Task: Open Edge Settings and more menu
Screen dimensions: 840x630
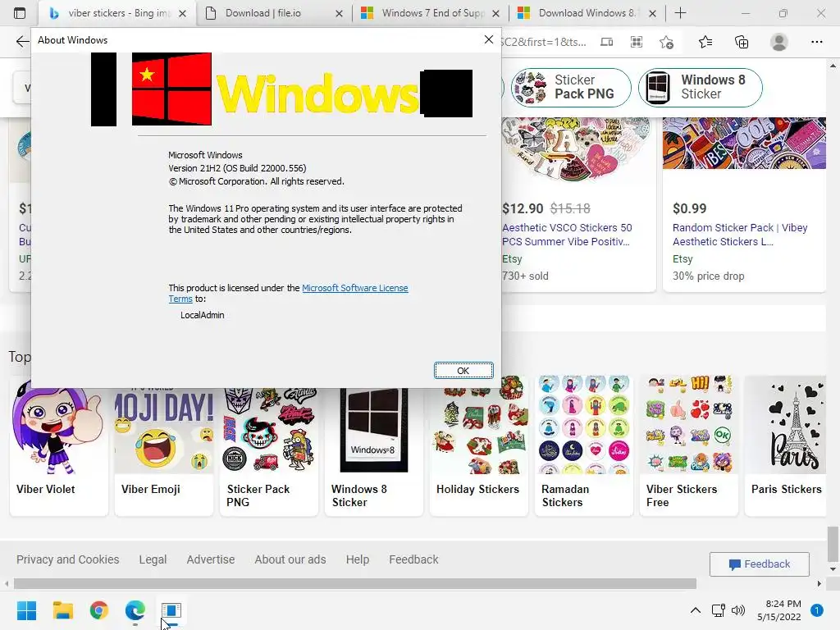Action: (x=816, y=42)
